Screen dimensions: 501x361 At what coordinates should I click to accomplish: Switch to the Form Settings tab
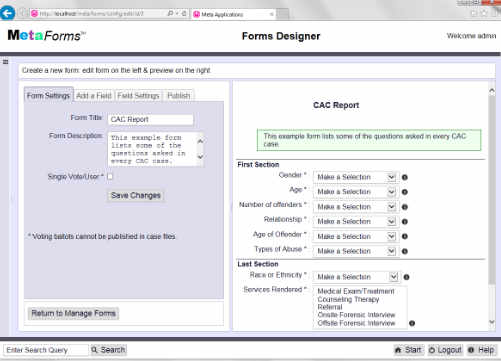[x=49, y=96]
